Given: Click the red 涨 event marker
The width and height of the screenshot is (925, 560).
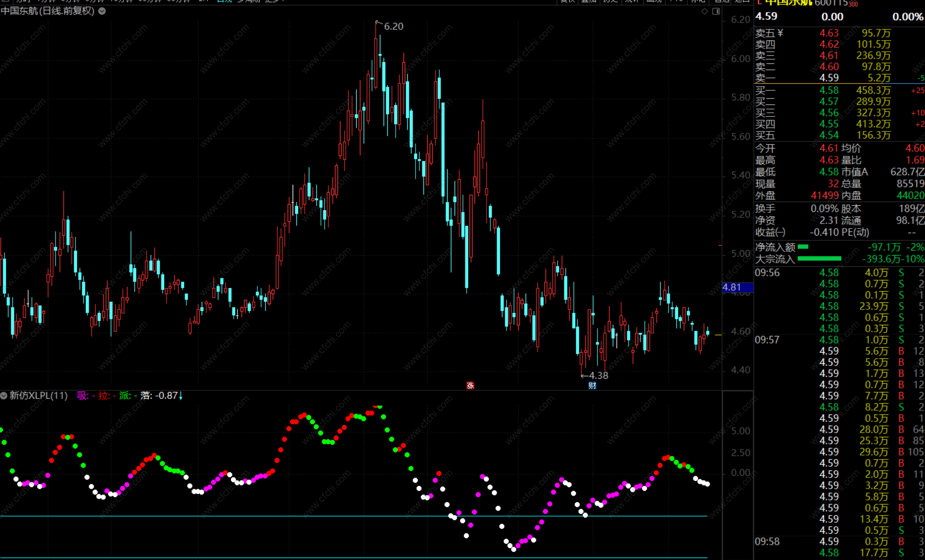Looking at the screenshot, I should coord(470,385).
